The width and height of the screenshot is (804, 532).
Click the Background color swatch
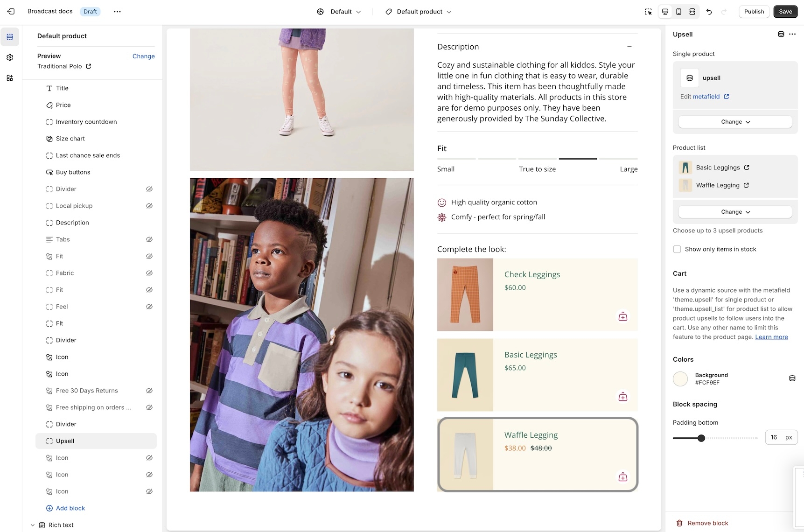680,378
